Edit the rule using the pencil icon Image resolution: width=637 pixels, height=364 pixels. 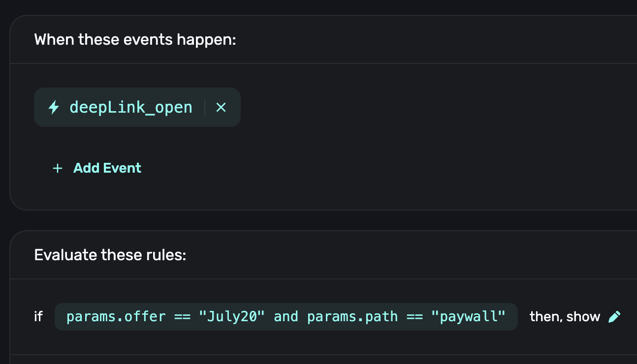coord(614,317)
